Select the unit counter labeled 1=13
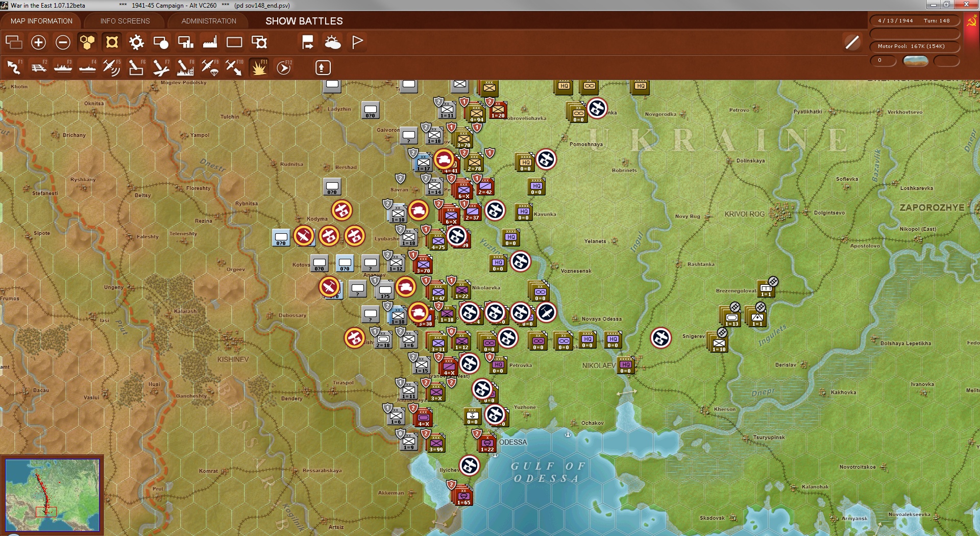Viewport: 980px width, 536px height. click(731, 318)
